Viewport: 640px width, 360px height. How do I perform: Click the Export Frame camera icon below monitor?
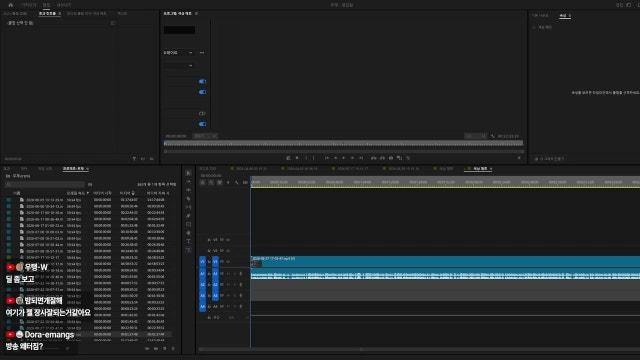pyautogui.click(x=391, y=158)
